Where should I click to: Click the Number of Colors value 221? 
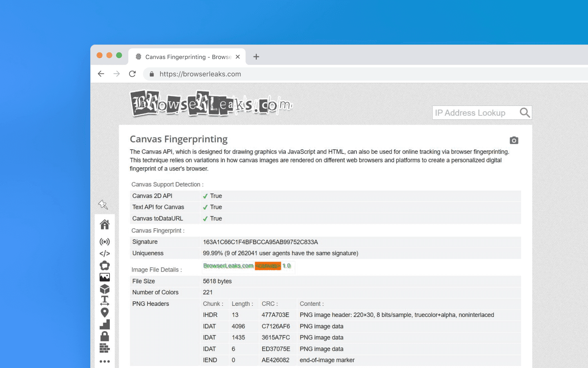[x=208, y=292]
